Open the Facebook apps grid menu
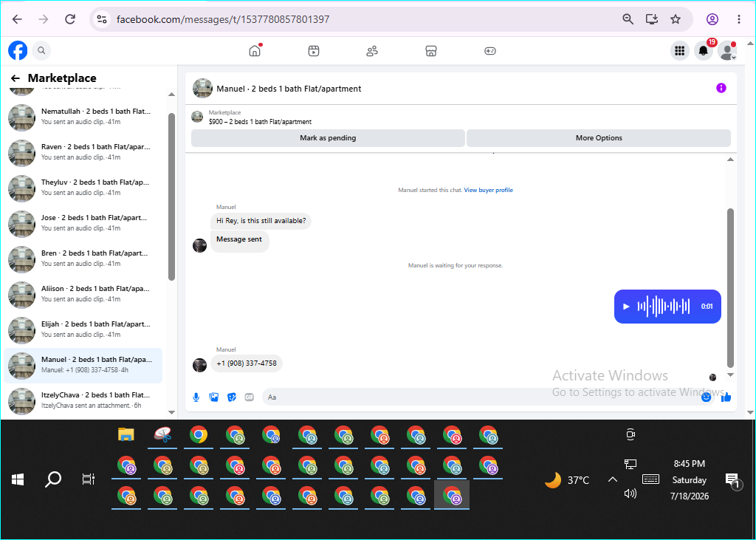Viewport: 756px width, 540px height. click(679, 51)
